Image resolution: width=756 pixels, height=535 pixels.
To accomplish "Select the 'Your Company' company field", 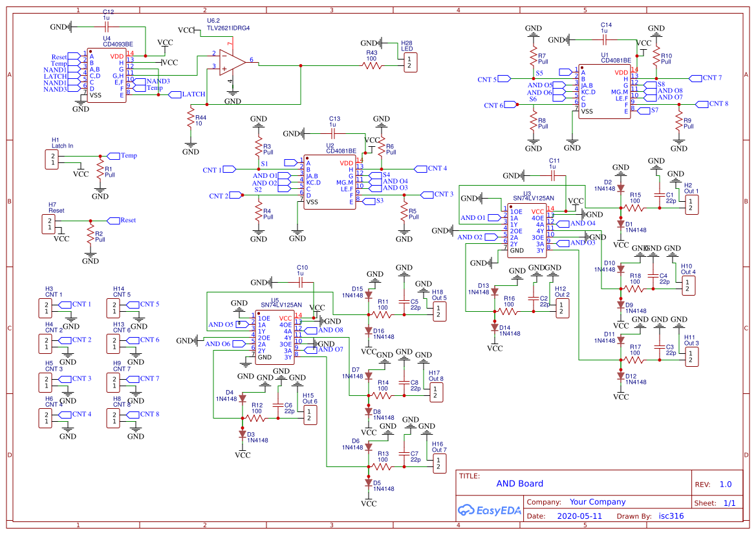I will (598, 502).
